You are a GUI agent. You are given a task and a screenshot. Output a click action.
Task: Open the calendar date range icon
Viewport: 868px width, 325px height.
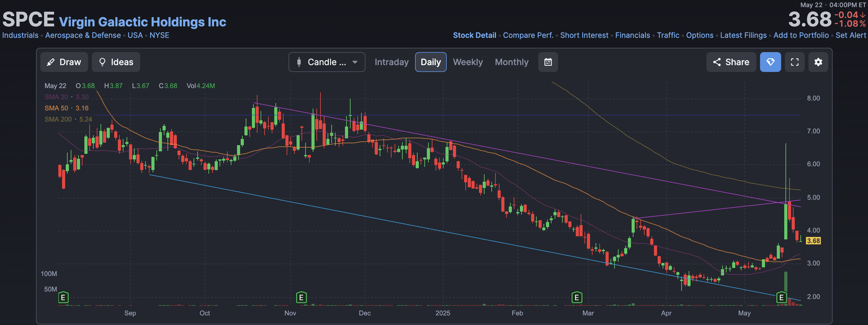pyautogui.click(x=548, y=62)
